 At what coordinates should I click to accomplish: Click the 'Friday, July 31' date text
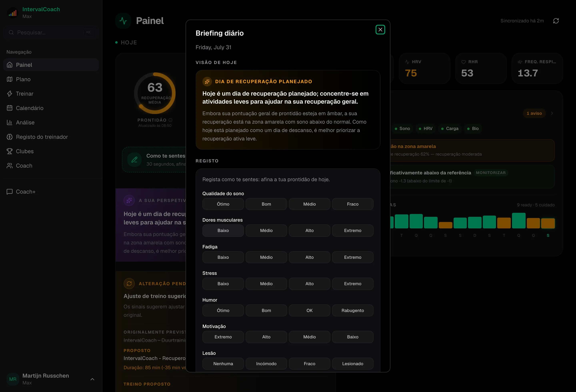tap(213, 47)
